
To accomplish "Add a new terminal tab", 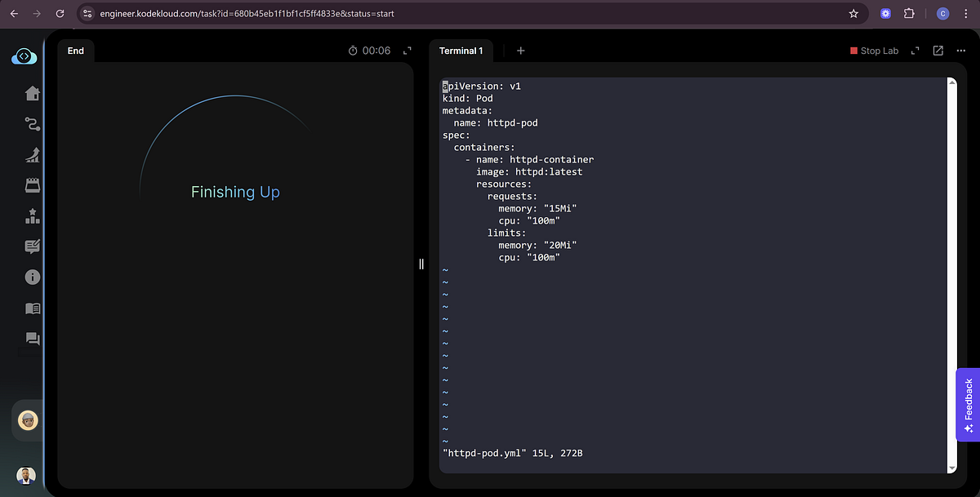I will coord(521,51).
